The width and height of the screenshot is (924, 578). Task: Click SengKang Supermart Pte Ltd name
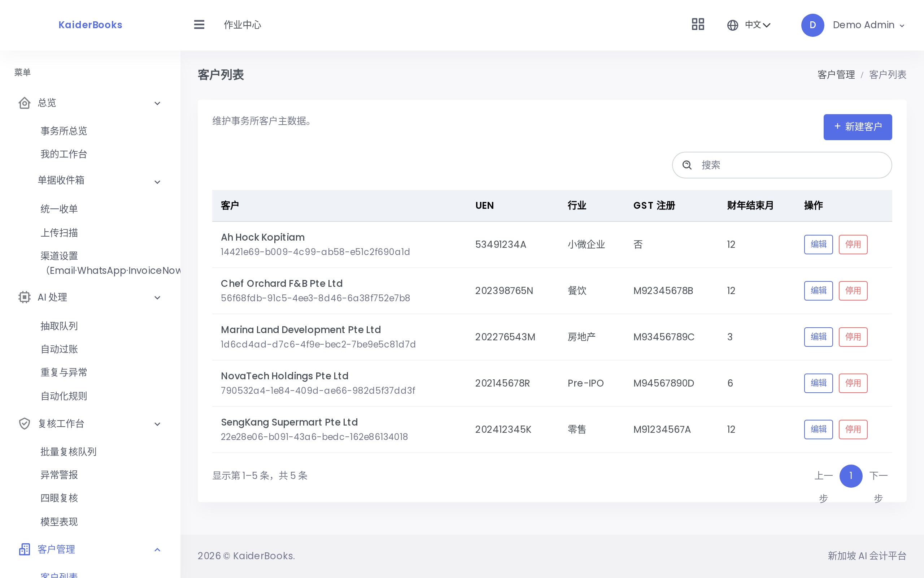[289, 422]
